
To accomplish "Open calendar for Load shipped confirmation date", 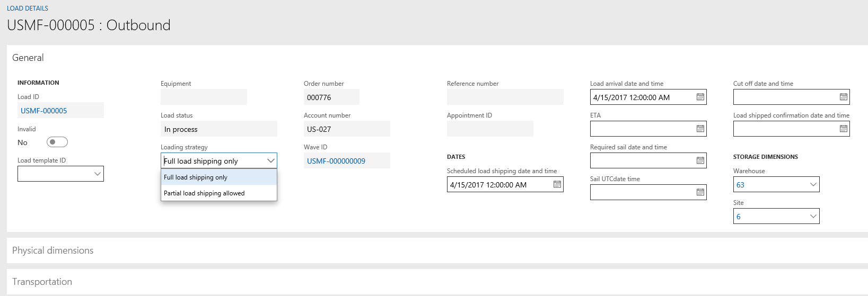I will click(x=843, y=129).
